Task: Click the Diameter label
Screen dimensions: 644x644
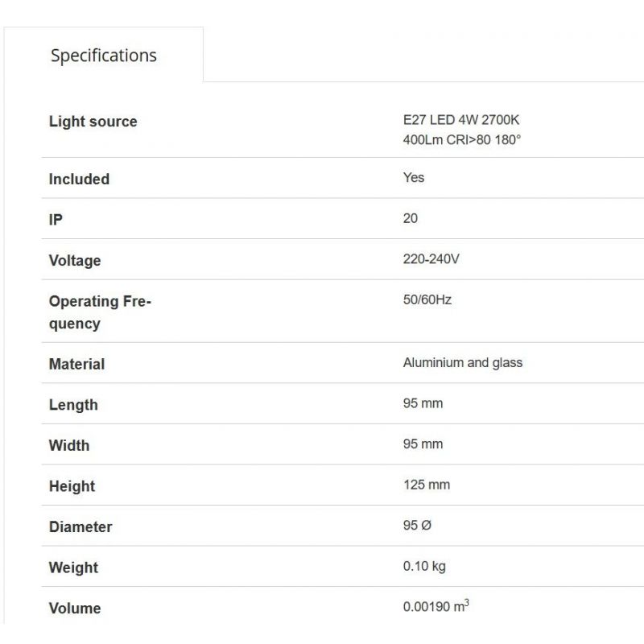Action: pos(80,527)
